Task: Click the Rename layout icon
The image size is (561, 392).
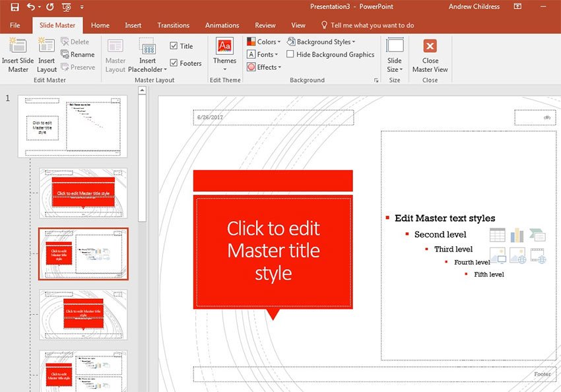Action: [65, 54]
